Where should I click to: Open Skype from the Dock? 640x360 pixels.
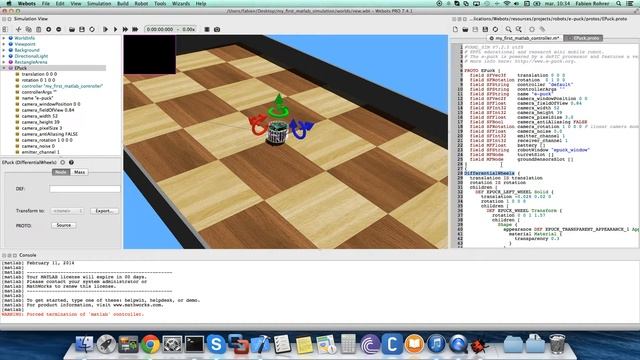click(x=216, y=344)
